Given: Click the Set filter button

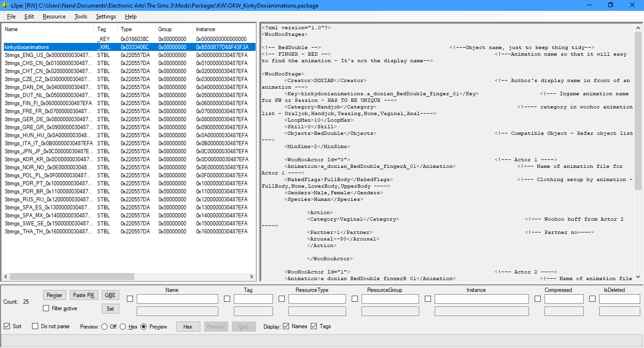Looking at the screenshot, I should tap(110, 309).
